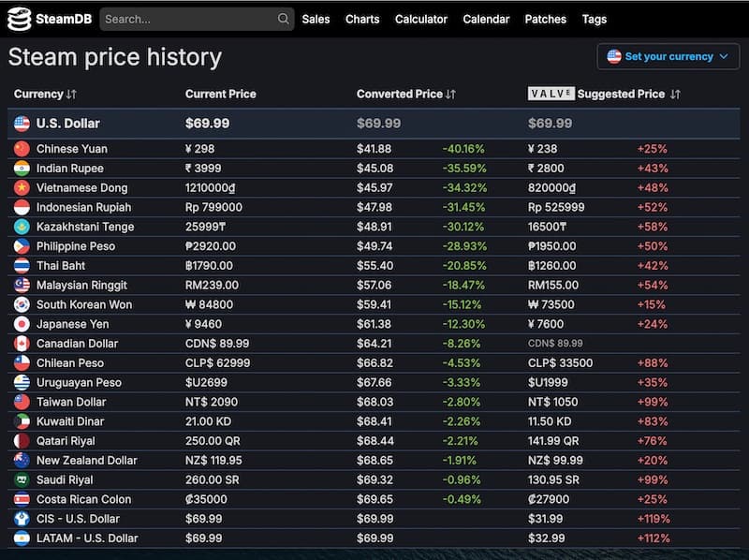Sort by Valve Suggested Price arrows
Screen dimensions: 749x560
(675, 95)
